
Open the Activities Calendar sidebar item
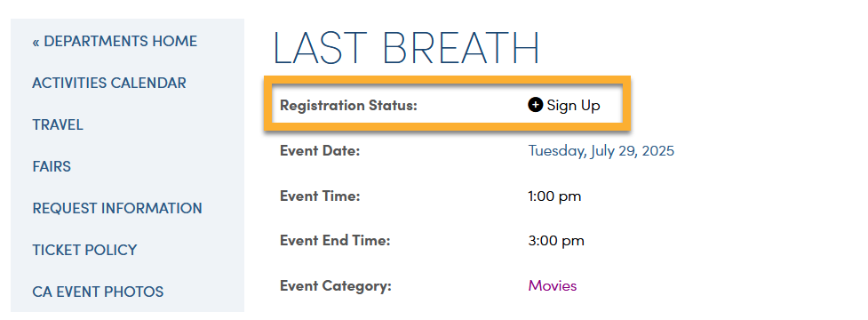[x=109, y=83]
